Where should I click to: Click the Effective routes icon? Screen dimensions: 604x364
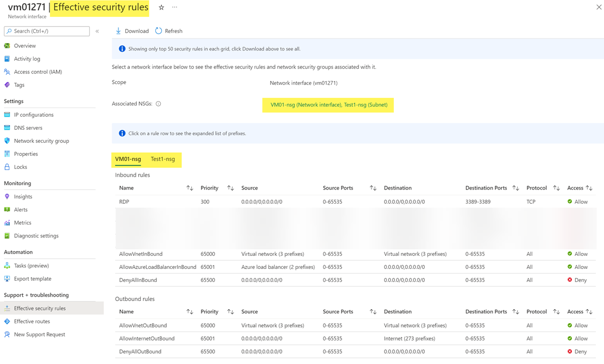(7, 321)
